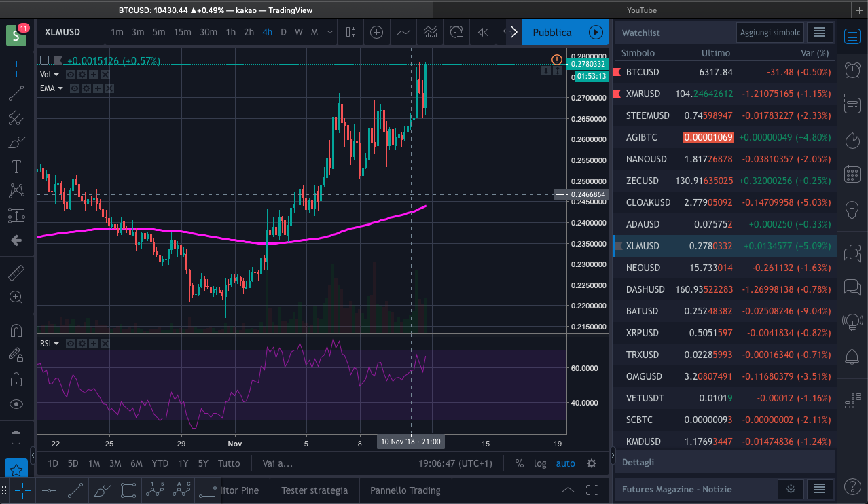Expand the RSI indicator dropdown

click(x=56, y=344)
